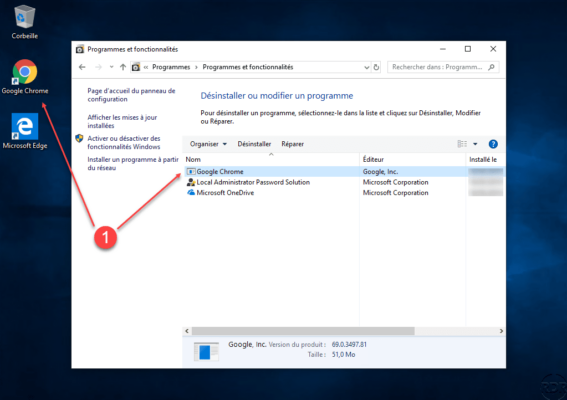Click the magnifier search icon
The image size is (567, 400).
click(491, 67)
